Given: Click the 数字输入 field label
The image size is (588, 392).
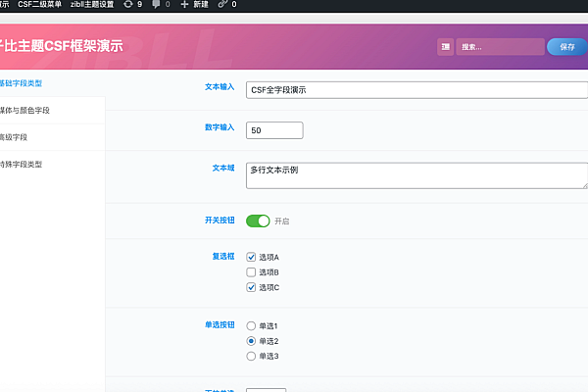Looking at the screenshot, I should coord(220,127).
